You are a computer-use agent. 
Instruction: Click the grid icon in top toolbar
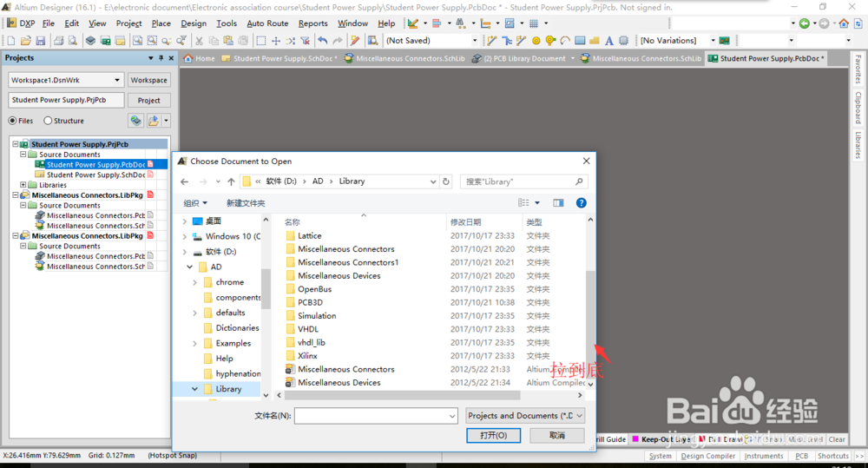coord(534,23)
